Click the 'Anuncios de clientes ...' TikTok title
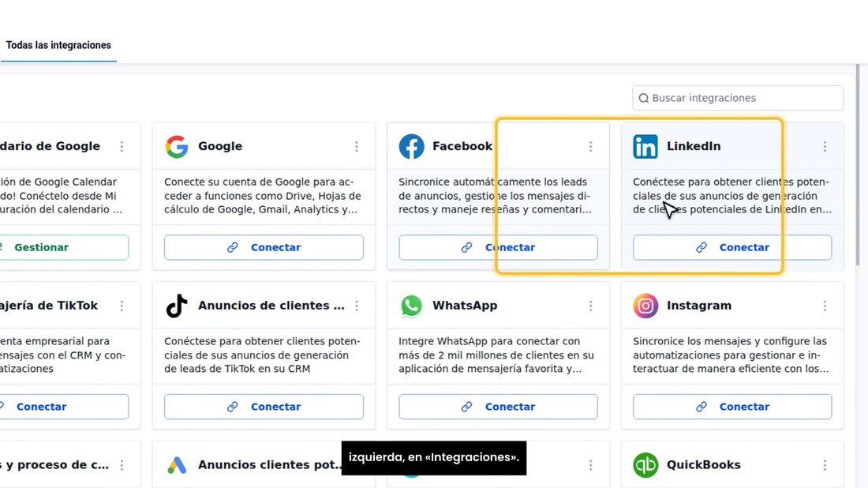 [271, 306]
